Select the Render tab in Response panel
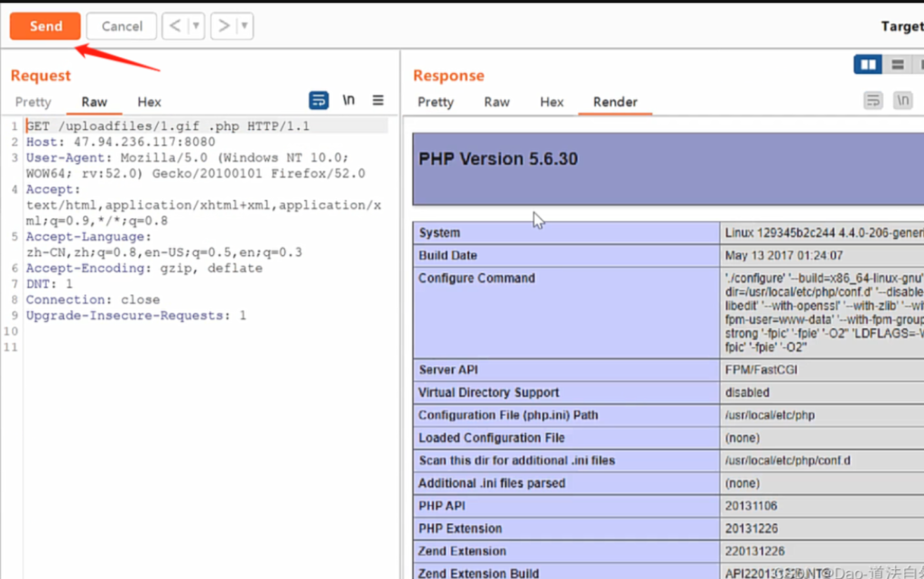Image resolution: width=924 pixels, height=579 pixels. [x=615, y=102]
